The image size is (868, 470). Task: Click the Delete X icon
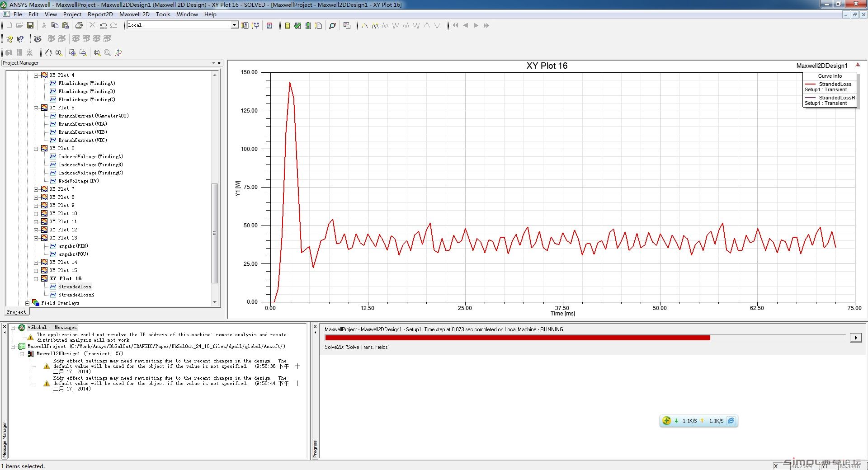coord(92,25)
